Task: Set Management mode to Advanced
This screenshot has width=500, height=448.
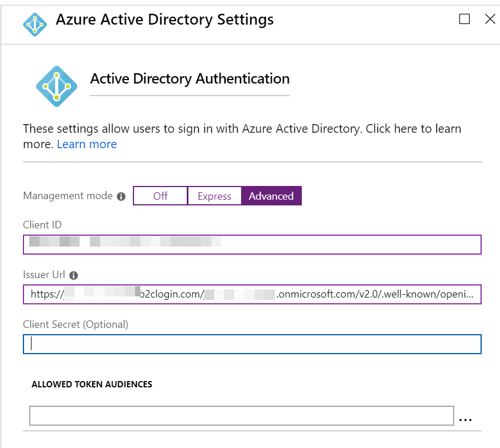Action: click(271, 196)
